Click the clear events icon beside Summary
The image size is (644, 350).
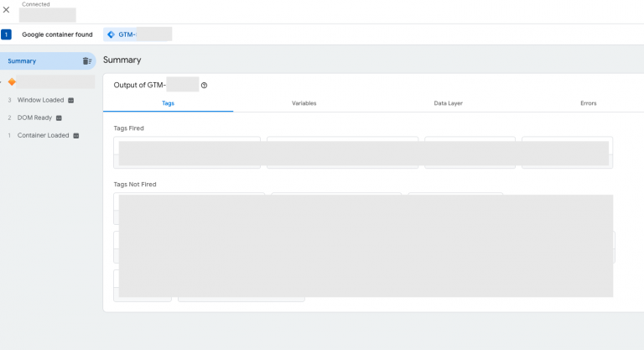(87, 61)
